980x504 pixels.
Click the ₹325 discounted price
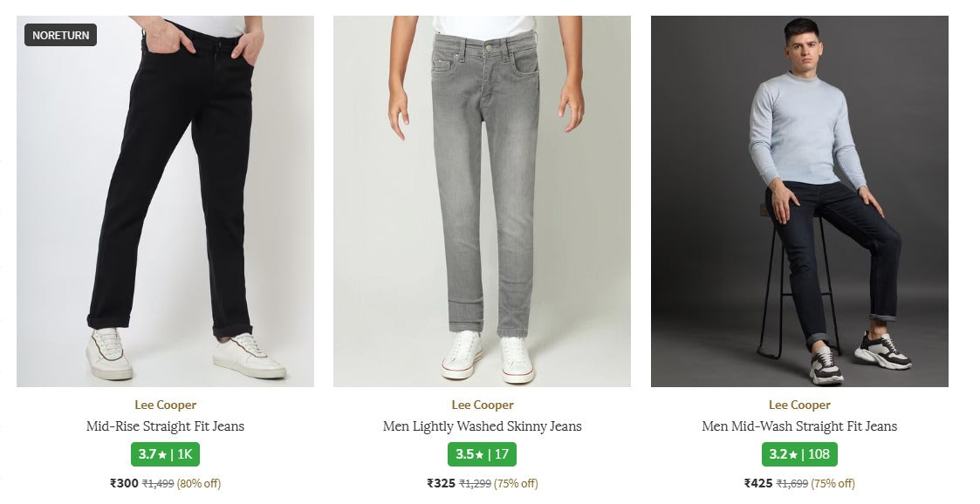[x=441, y=483]
